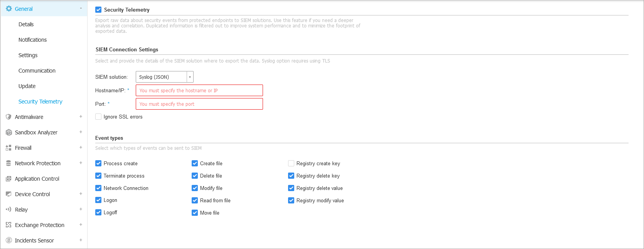
Task: Click the Device Control icon
Action: 8,194
